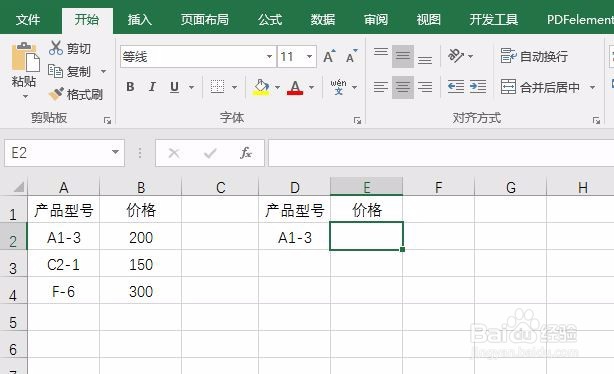Click the wén phonetic guide icon
Screen dimensions: 614x374
338,87
